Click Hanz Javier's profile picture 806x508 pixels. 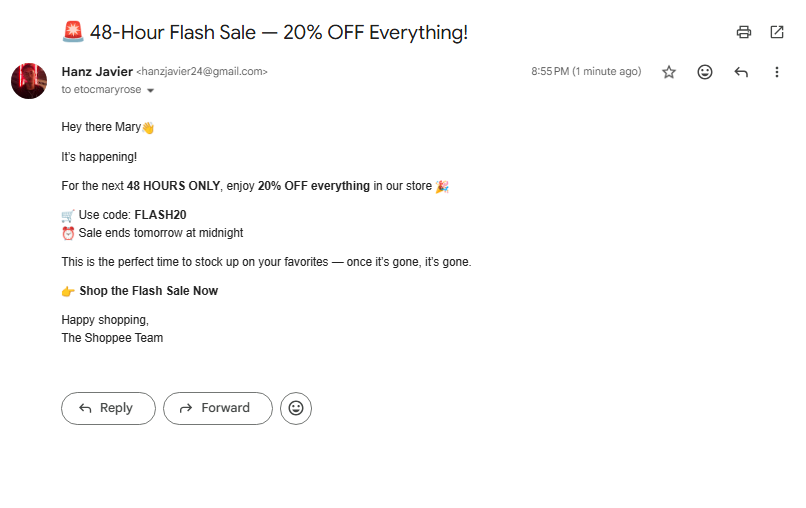(29, 81)
